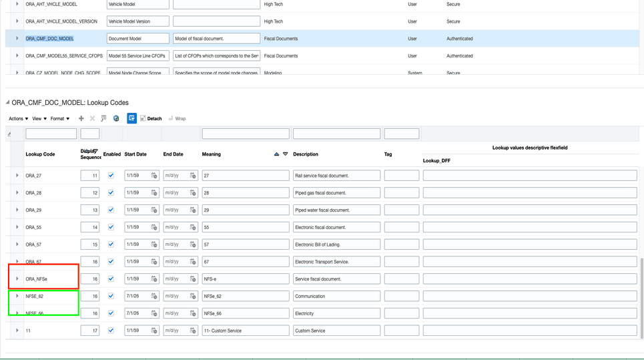The height and width of the screenshot is (360, 644).
Task: Click the Meaning filter field
Action: coord(246,134)
